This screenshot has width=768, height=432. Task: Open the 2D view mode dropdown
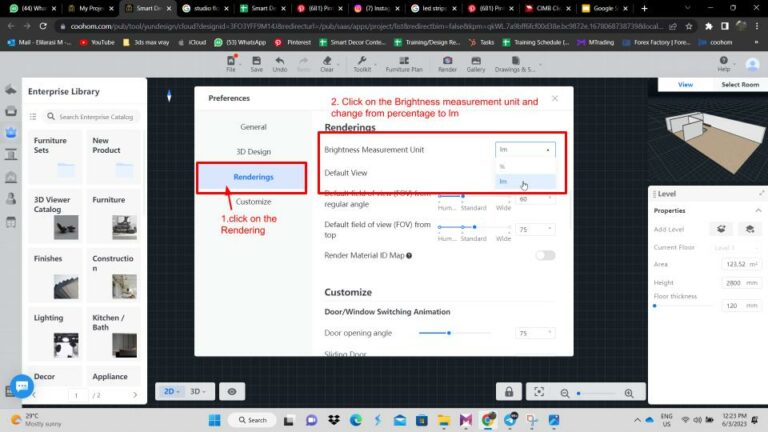(x=171, y=391)
